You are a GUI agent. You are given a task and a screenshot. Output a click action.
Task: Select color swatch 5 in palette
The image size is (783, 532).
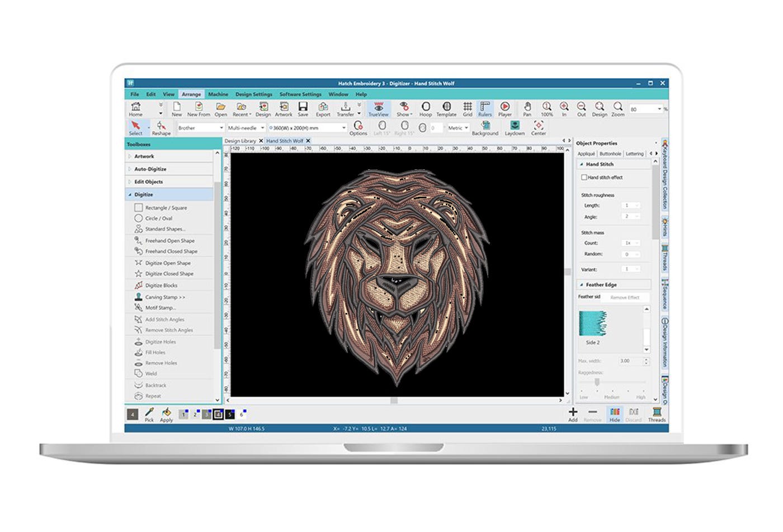coord(230,414)
